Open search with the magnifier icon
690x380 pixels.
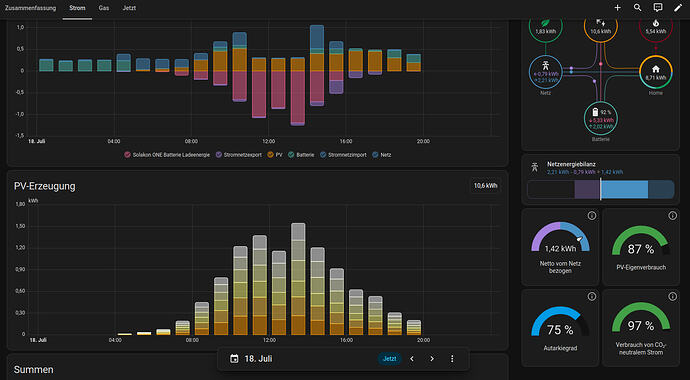coord(638,7)
